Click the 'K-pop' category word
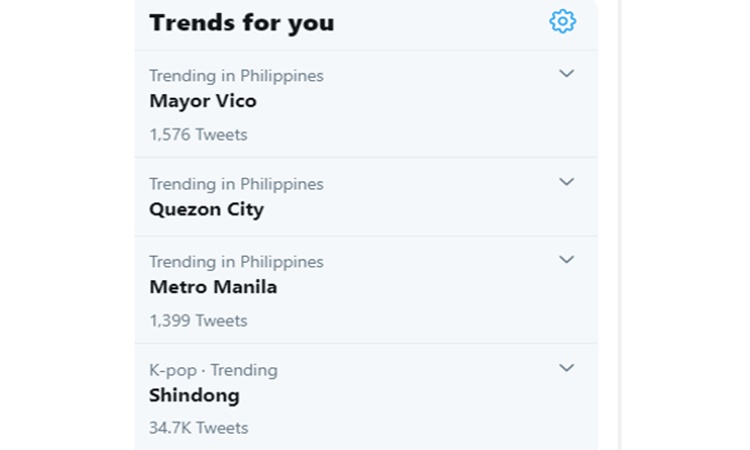 tap(173, 371)
